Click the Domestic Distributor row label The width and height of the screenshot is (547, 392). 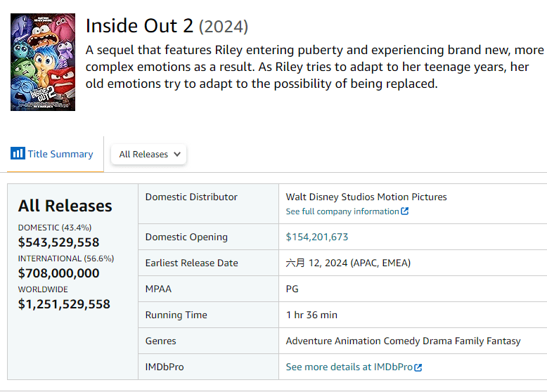point(191,197)
